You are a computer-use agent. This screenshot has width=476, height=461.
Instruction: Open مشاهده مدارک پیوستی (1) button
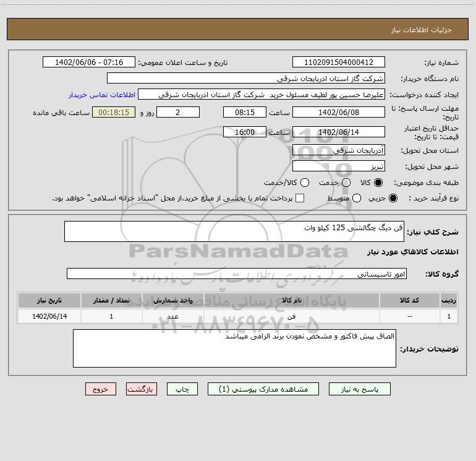[x=263, y=389]
